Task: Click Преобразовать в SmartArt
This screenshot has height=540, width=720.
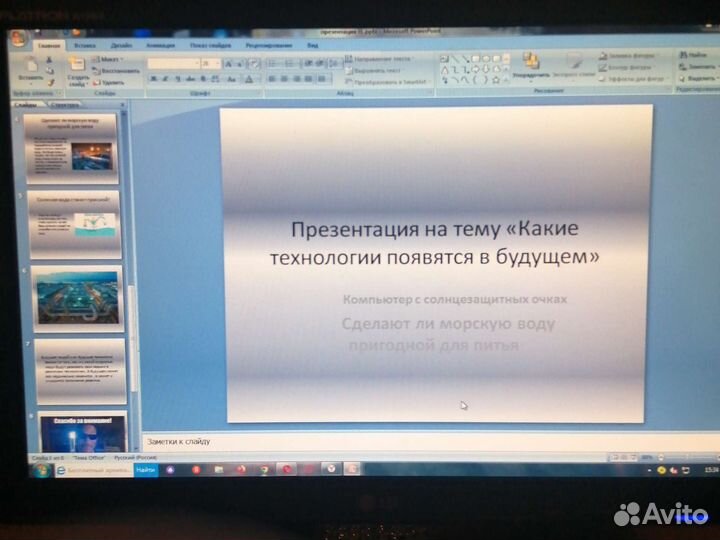Action: click(388, 83)
